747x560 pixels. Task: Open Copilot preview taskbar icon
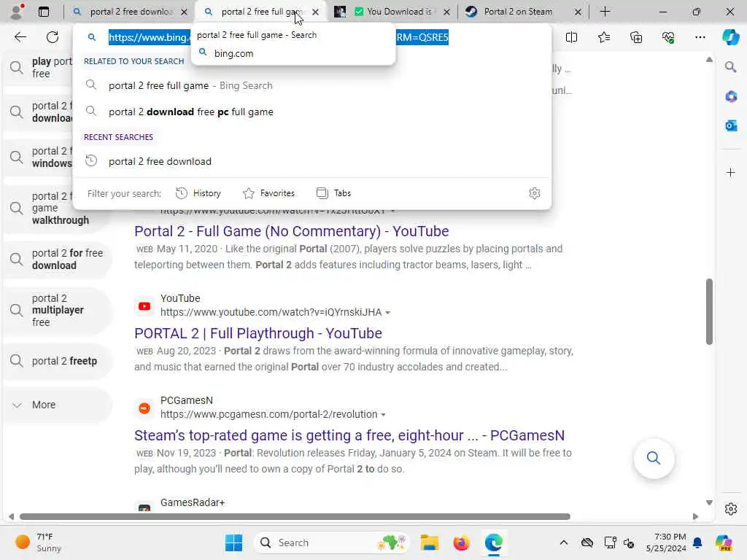tap(724, 542)
